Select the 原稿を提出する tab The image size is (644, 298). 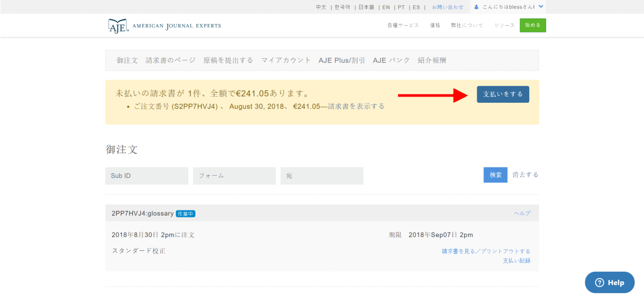(x=228, y=60)
